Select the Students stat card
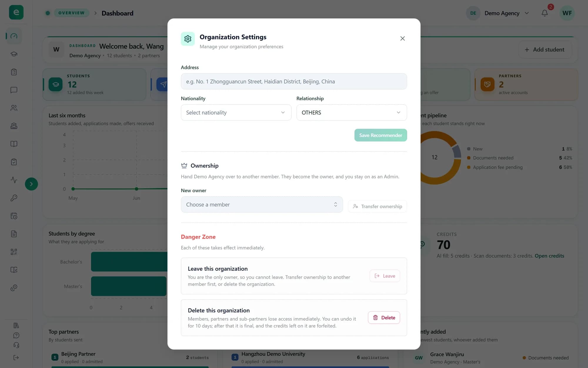588x368 pixels. pos(94,84)
